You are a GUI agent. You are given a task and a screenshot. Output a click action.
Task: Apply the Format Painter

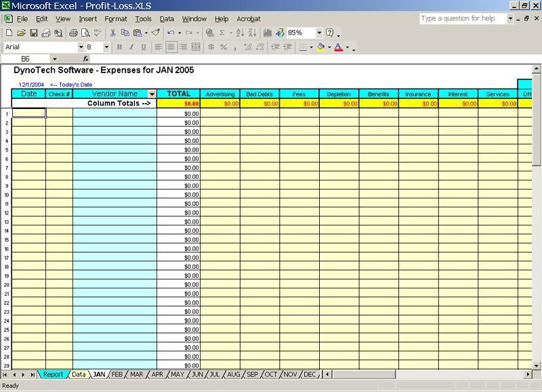pos(156,32)
